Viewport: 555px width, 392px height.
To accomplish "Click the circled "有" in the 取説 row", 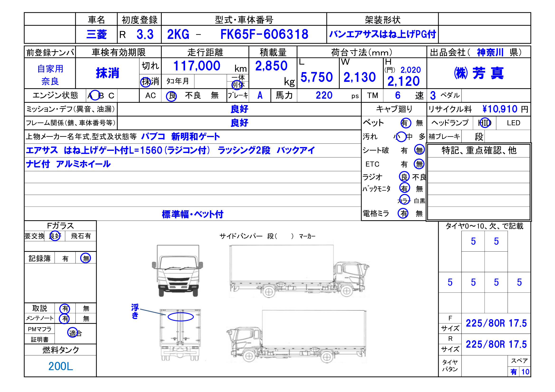I will click(65, 309).
